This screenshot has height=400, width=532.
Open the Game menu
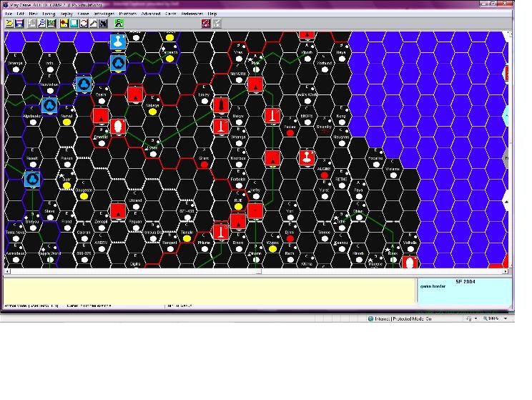(x=83, y=14)
